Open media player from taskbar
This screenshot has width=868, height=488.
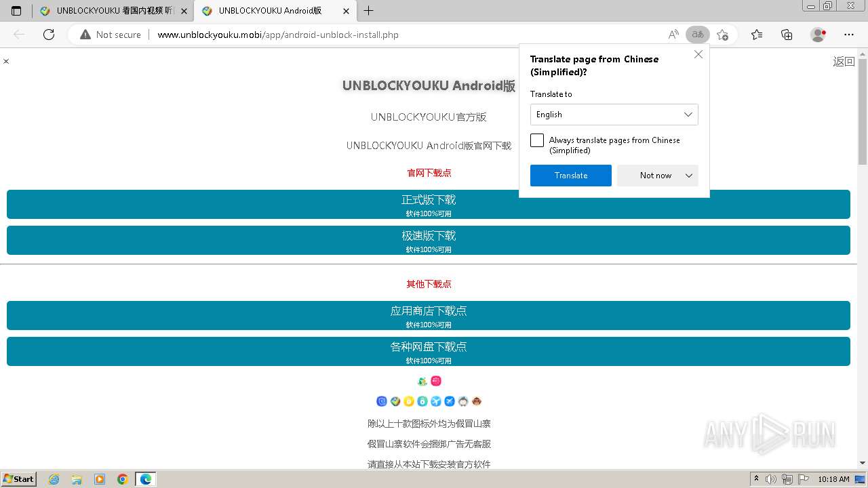coord(100,479)
